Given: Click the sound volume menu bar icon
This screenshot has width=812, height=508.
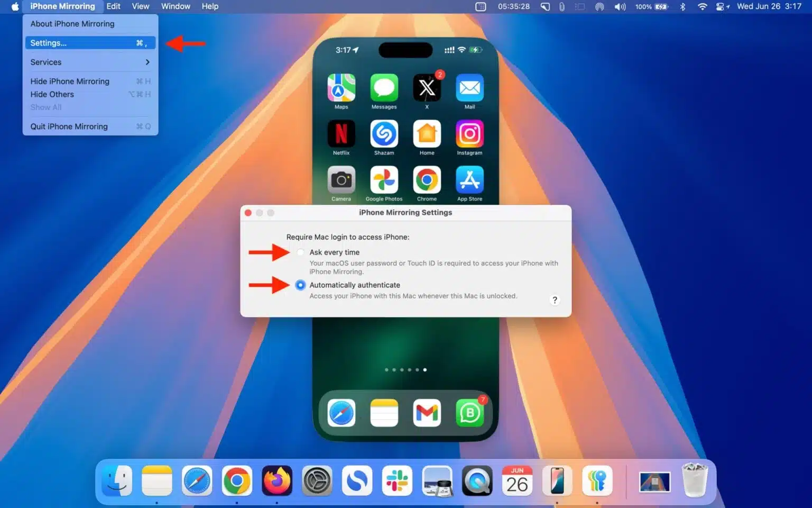Looking at the screenshot, I should coord(620,6).
